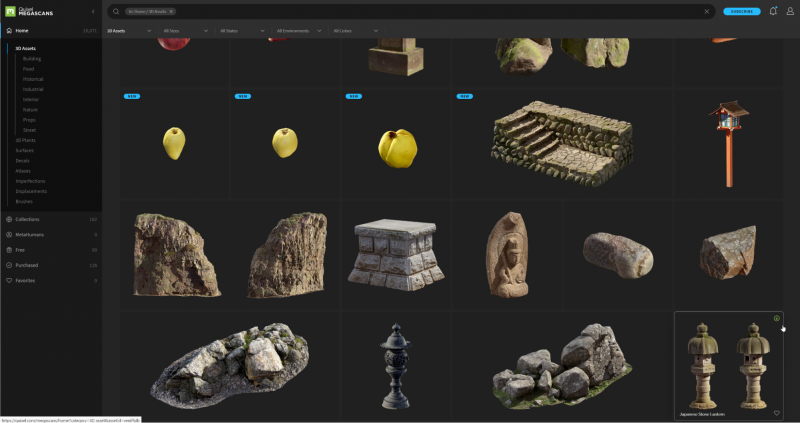The image size is (800, 423).
Task: Select the Historical subcategory
Action: point(33,79)
